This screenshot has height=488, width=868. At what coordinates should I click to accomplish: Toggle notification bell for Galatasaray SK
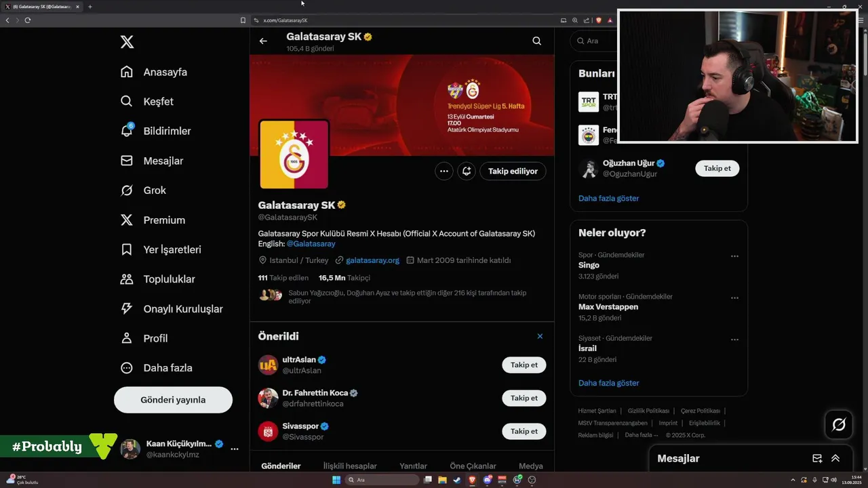(x=467, y=171)
